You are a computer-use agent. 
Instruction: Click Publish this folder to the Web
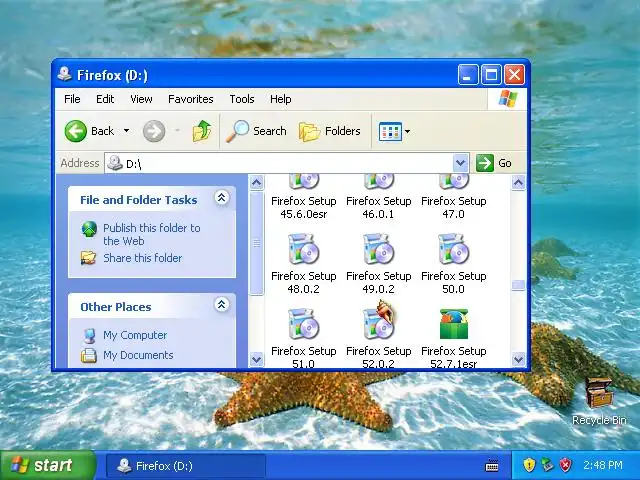pyautogui.click(x=151, y=234)
